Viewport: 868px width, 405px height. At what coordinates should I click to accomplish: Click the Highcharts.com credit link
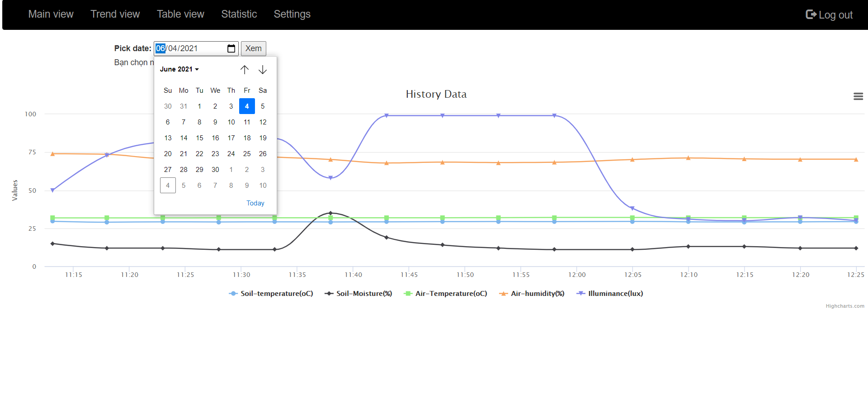click(844, 306)
